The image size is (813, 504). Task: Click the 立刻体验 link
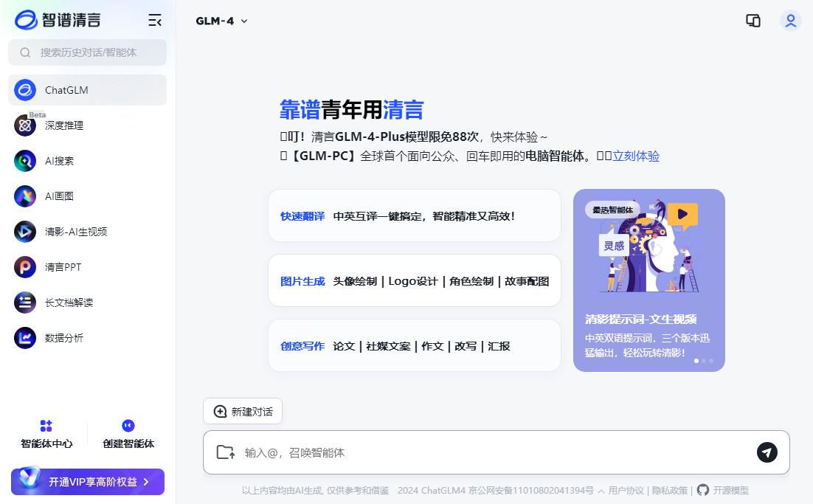[x=636, y=156]
